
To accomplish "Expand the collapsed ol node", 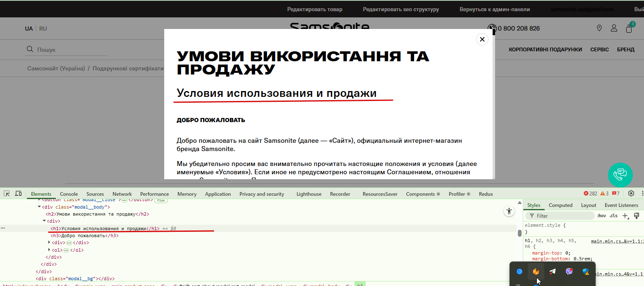I will (49, 250).
